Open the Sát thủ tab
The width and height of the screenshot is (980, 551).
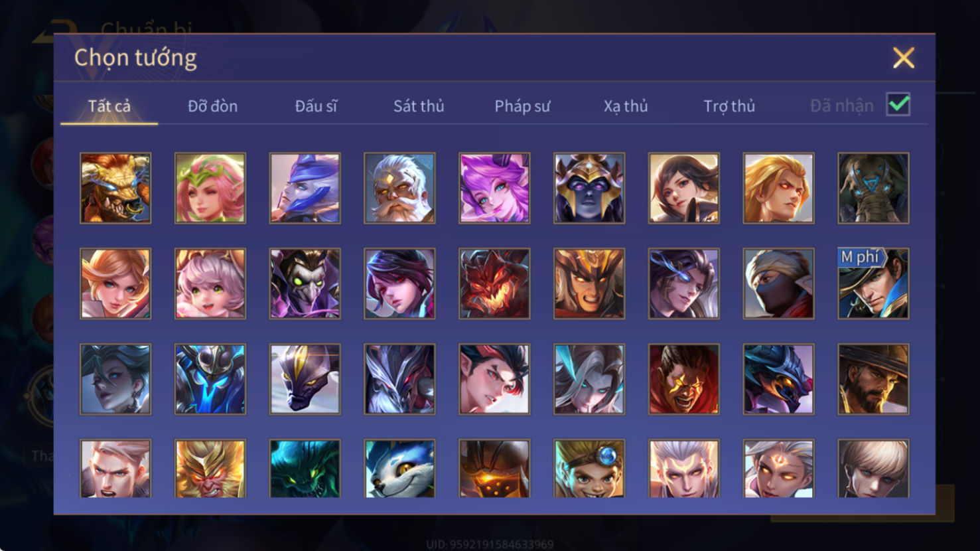coord(419,106)
